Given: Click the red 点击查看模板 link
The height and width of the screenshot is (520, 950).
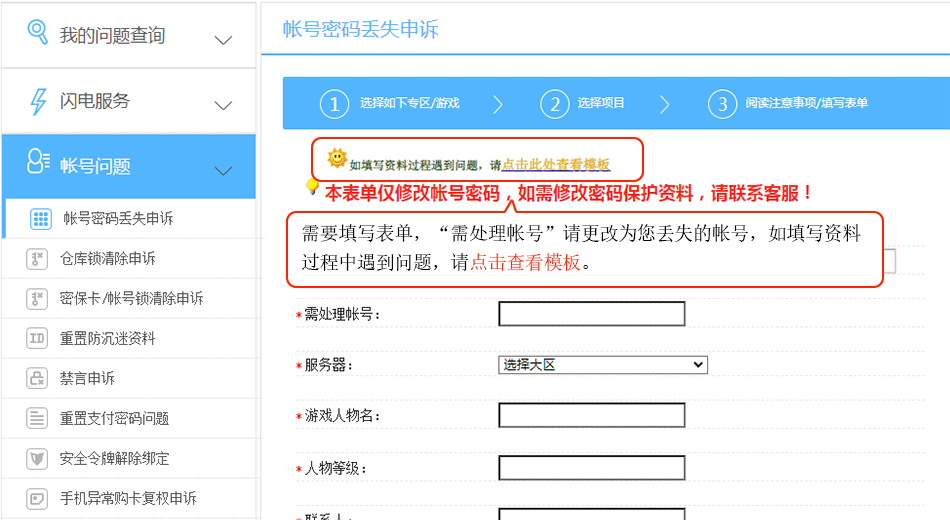Looking at the screenshot, I should (525, 262).
